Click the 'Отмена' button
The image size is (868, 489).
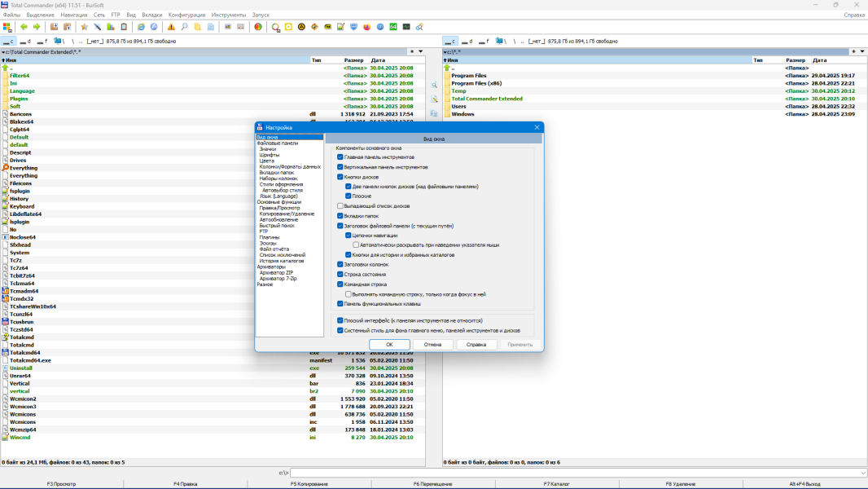(432, 345)
